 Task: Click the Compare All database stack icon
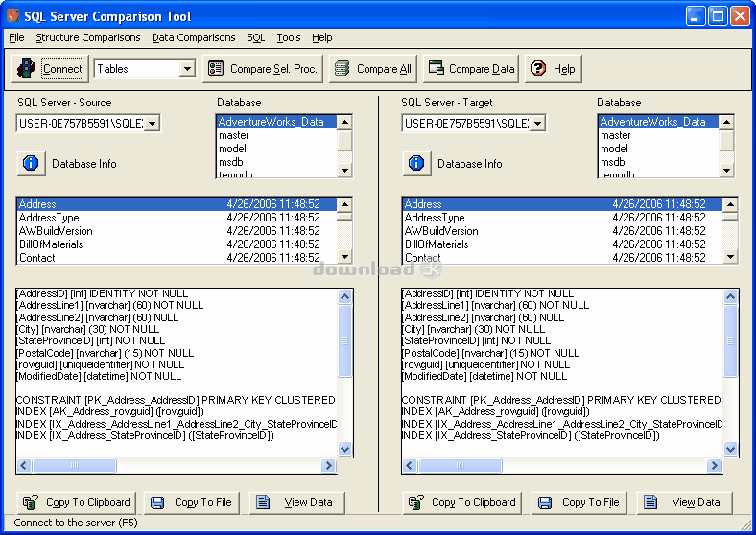(x=342, y=68)
